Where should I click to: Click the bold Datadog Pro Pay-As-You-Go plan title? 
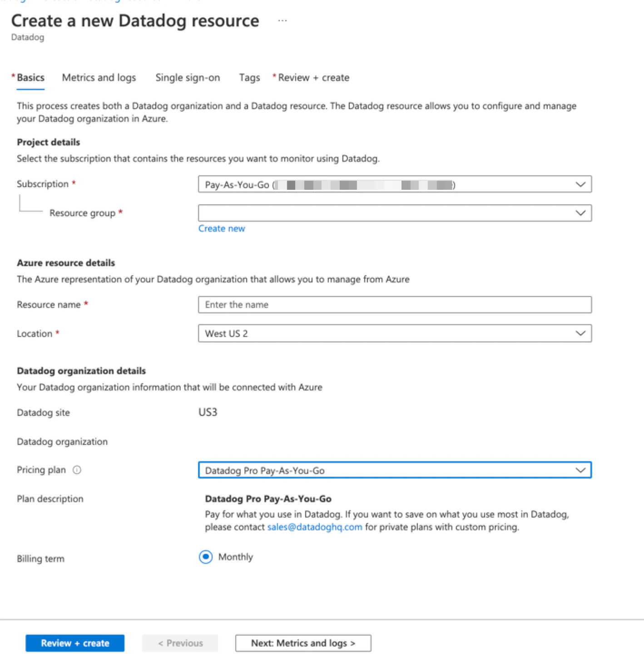tap(268, 499)
